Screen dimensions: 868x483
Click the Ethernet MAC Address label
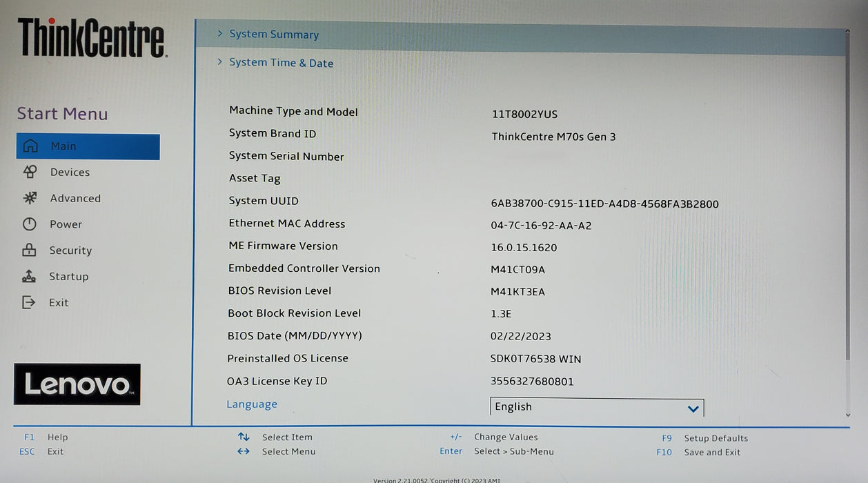287,224
